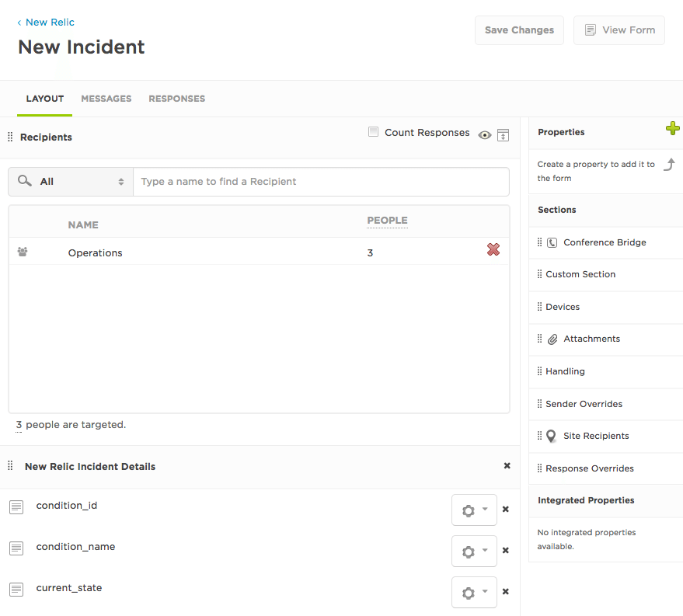The height and width of the screenshot is (616, 683).
Task: Switch to the MESSAGES tab
Action: pos(106,99)
